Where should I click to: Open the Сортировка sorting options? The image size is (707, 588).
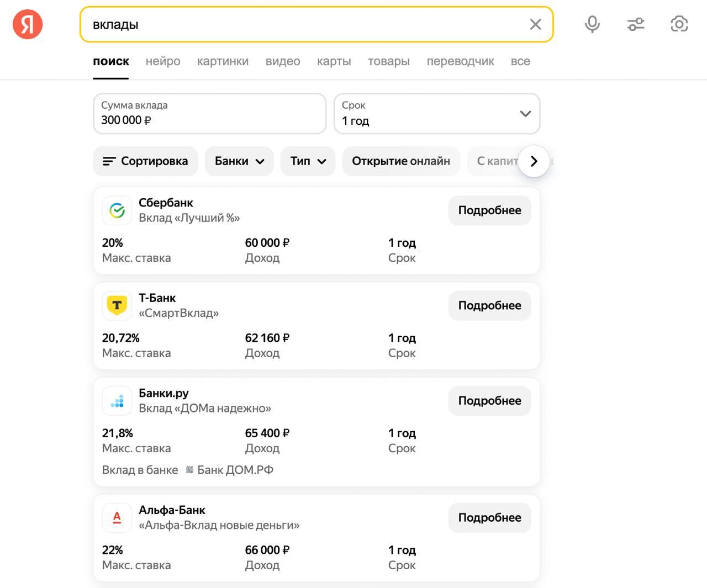[145, 161]
